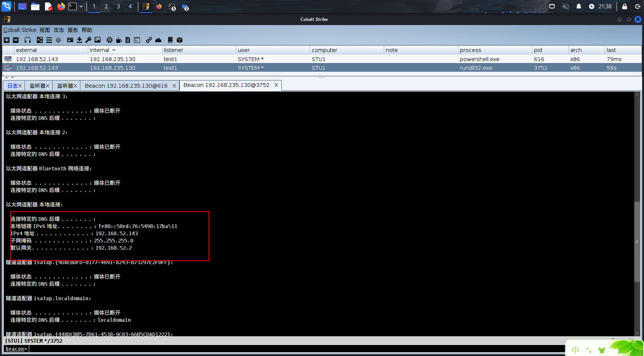Select the rundll32.exe session row
The height and width of the screenshot is (356, 644).
(x=322, y=68)
